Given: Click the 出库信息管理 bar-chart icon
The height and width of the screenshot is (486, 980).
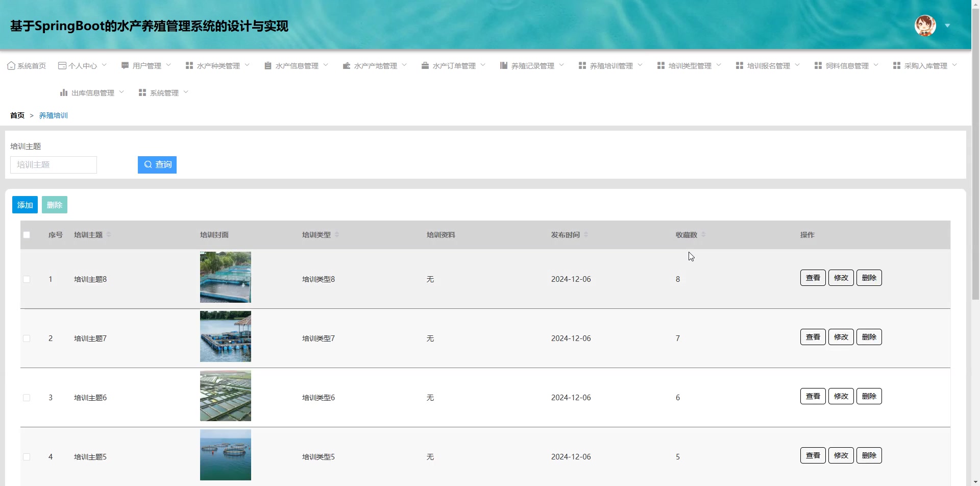Looking at the screenshot, I should click(63, 92).
